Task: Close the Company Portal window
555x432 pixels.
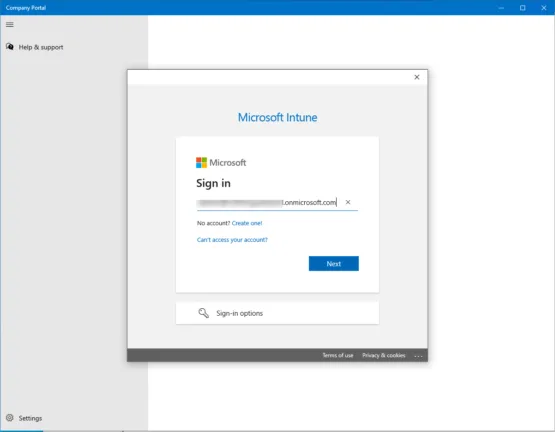Action: pyautogui.click(x=544, y=8)
